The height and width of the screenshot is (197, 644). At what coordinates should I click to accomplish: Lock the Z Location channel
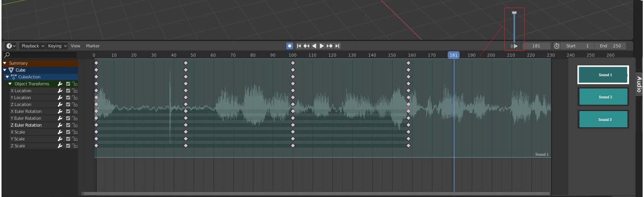75,104
